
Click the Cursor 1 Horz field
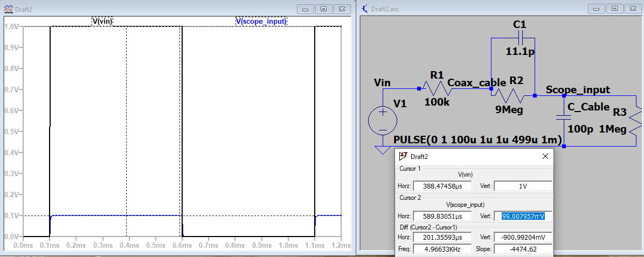(441, 186)
